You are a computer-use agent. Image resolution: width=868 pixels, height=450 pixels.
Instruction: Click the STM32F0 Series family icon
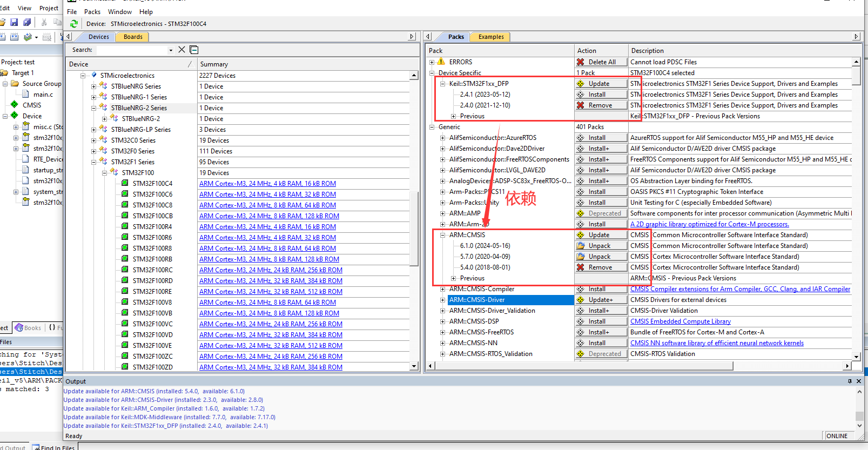tap(103, 151)
